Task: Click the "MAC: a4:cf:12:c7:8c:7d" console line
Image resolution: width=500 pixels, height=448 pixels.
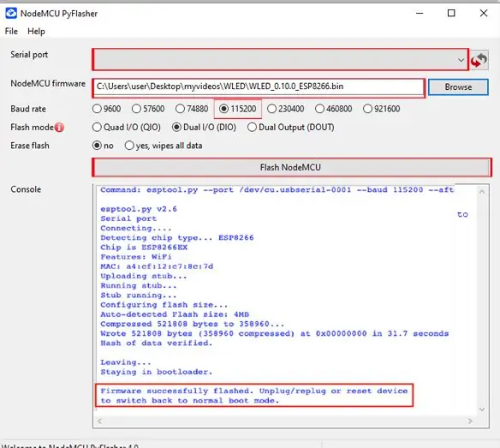Action: coord(157,266)
